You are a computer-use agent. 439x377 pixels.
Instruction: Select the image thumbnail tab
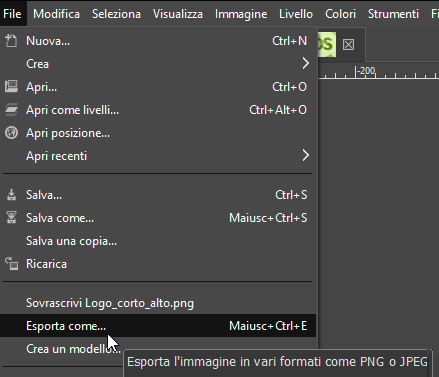pyautogui.click(x=327, y=44)
